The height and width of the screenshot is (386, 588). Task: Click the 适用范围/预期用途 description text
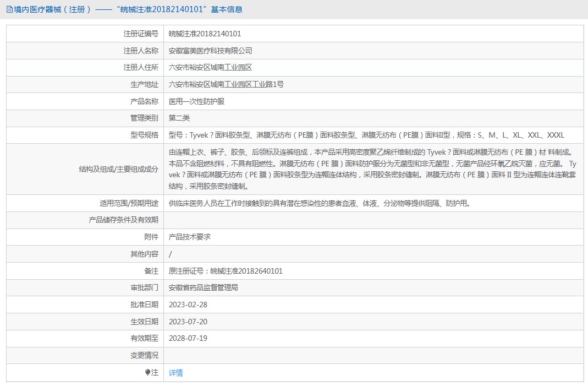click(x=320, y=203)
